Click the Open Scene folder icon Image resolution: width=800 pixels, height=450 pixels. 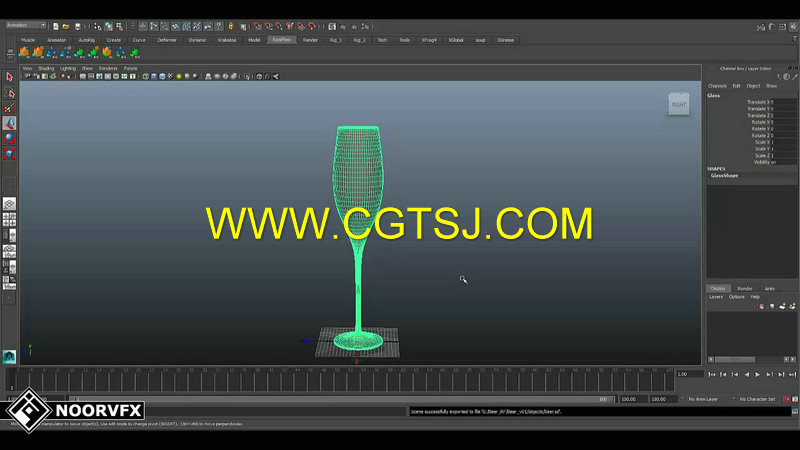tap(66, 26)
